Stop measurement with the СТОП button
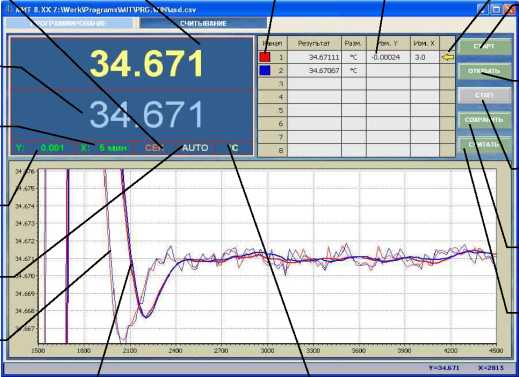 pyautogui.click(x=485, y=95)
